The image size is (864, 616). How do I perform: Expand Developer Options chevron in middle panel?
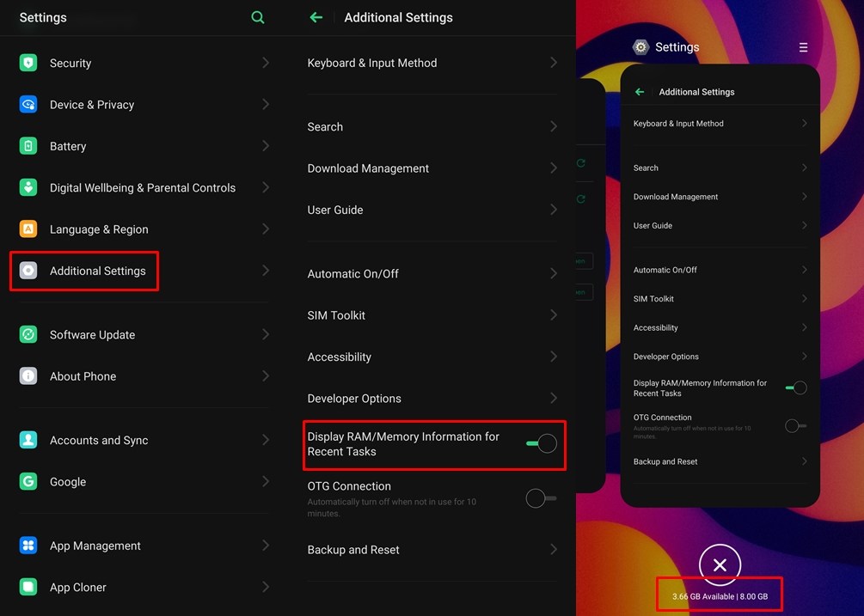(554, 399)
